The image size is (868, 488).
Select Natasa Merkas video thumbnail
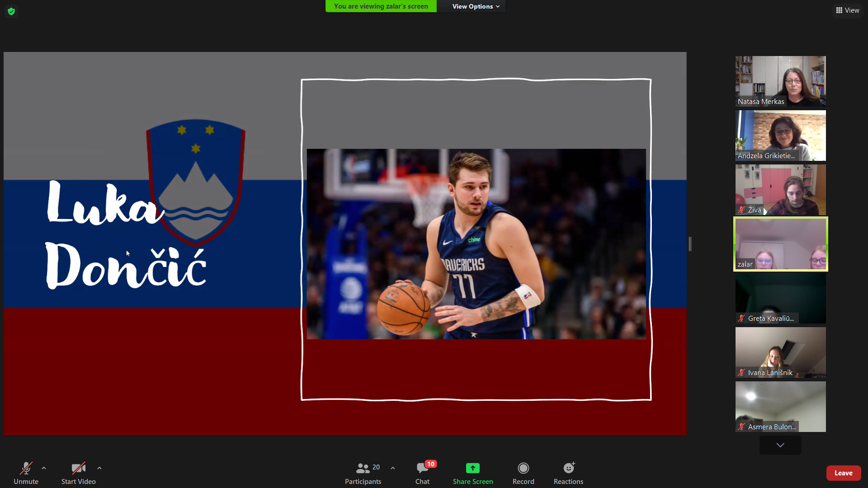click(x=780, y=81)
